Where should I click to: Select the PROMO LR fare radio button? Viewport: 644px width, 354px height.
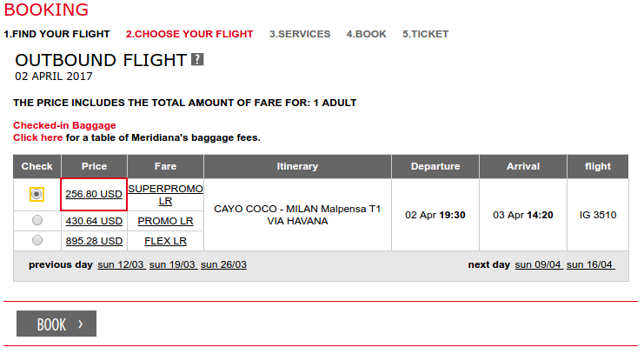pos(37,220)
